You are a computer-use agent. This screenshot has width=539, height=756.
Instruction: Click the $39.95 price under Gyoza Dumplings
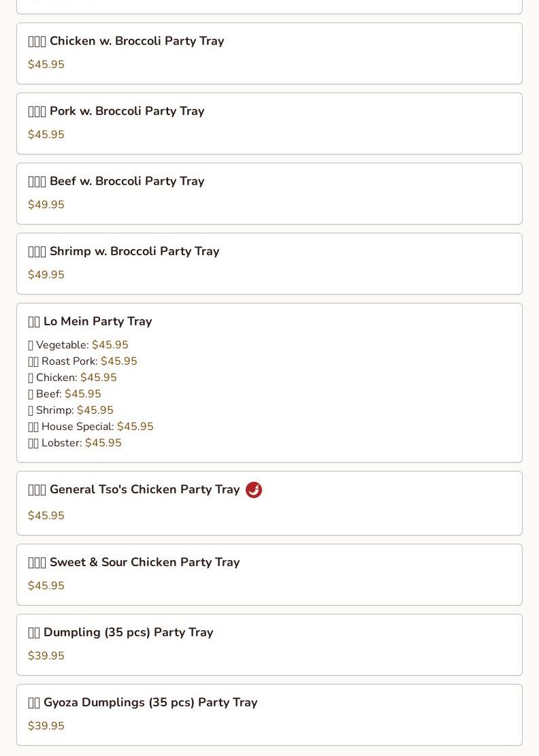click(x=46, y=726)
